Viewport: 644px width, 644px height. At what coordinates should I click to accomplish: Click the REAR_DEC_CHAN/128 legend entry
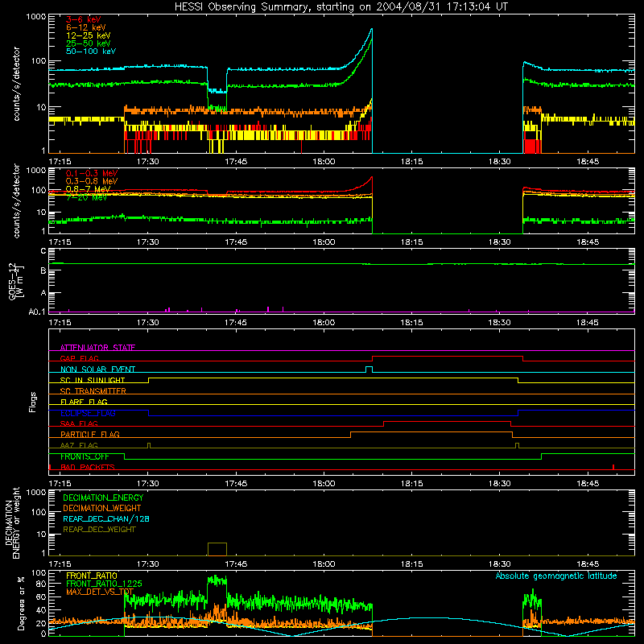[x=106, y=518]
